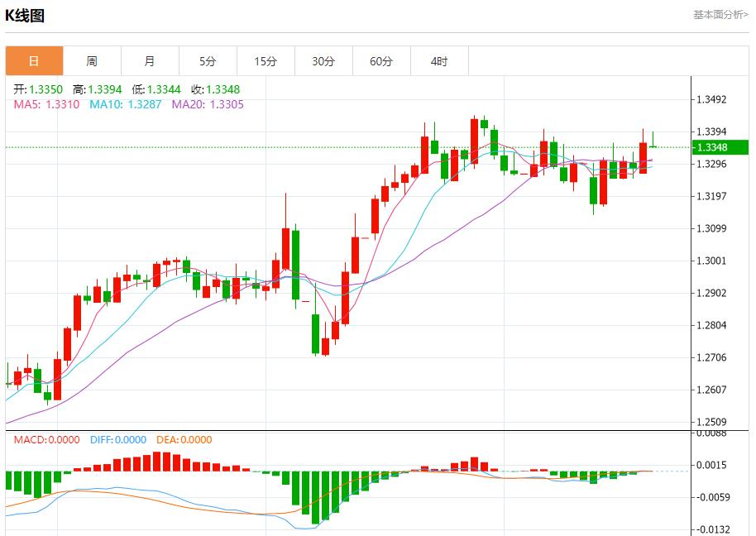The height and width of the screenshot is (536, 756).
Task: Open the 基本面分析 link
Action: (720, 15)
